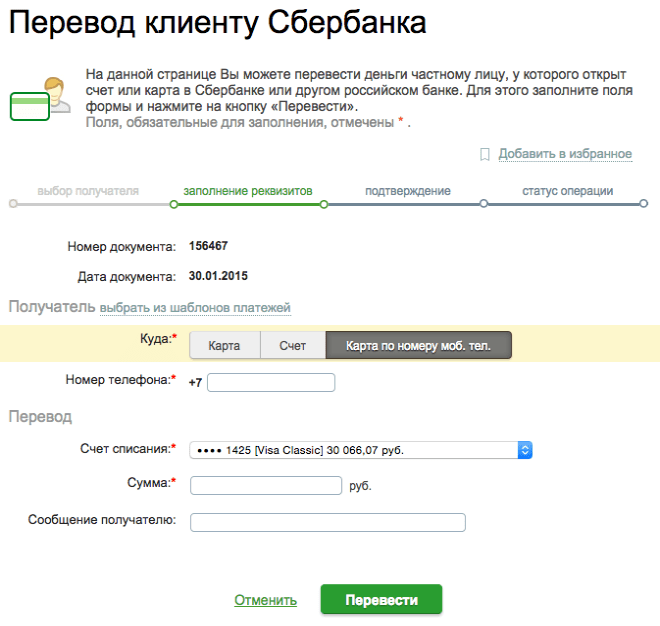
Task: Click the заполнение реквизитов step label
Action: (x=248, y=191)
